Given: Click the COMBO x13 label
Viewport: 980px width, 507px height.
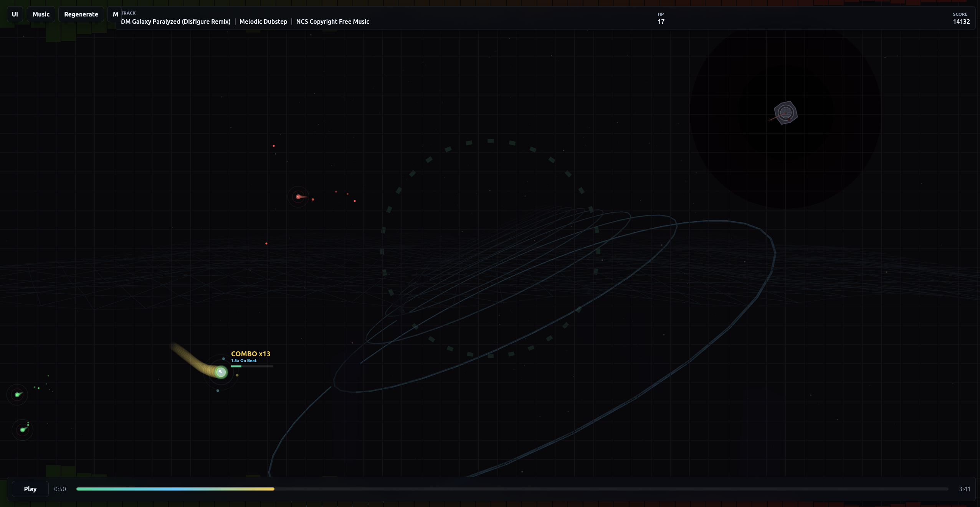Looking at the screenshot, I should (x=251, y=354).
